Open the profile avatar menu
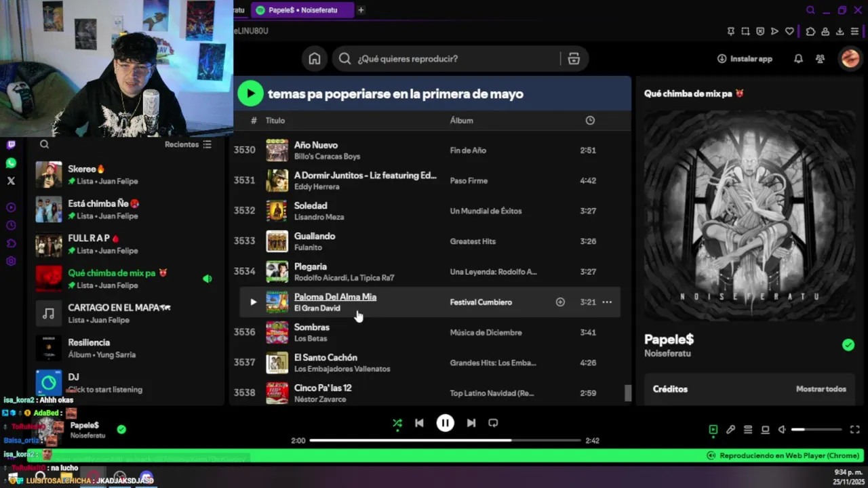Image resolution: width=868 pixels, height=488 pixels. pos(850,59)
